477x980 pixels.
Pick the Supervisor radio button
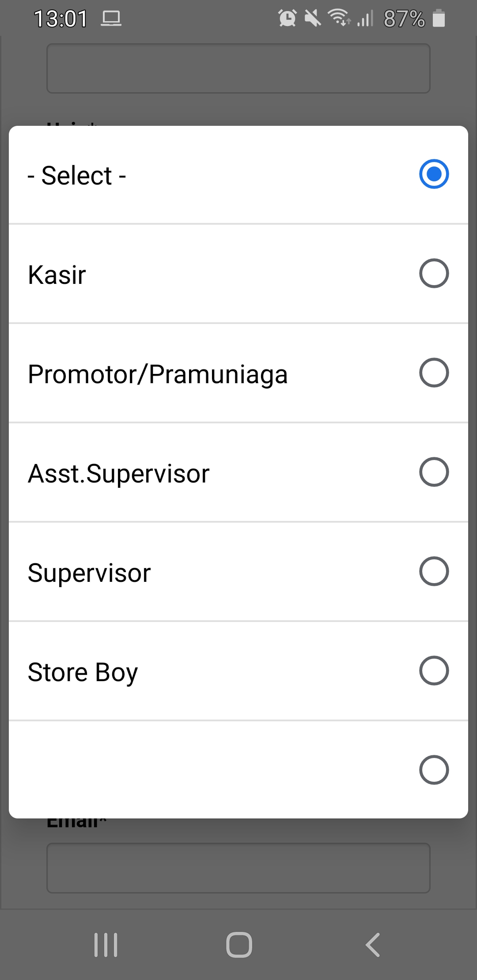point(434,571)
